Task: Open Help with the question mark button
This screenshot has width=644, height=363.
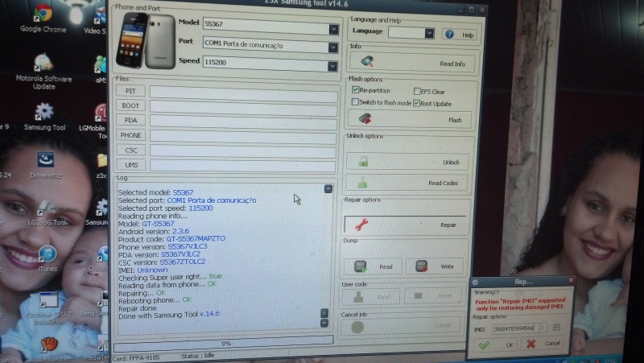Action: click(x=460, y=35)
